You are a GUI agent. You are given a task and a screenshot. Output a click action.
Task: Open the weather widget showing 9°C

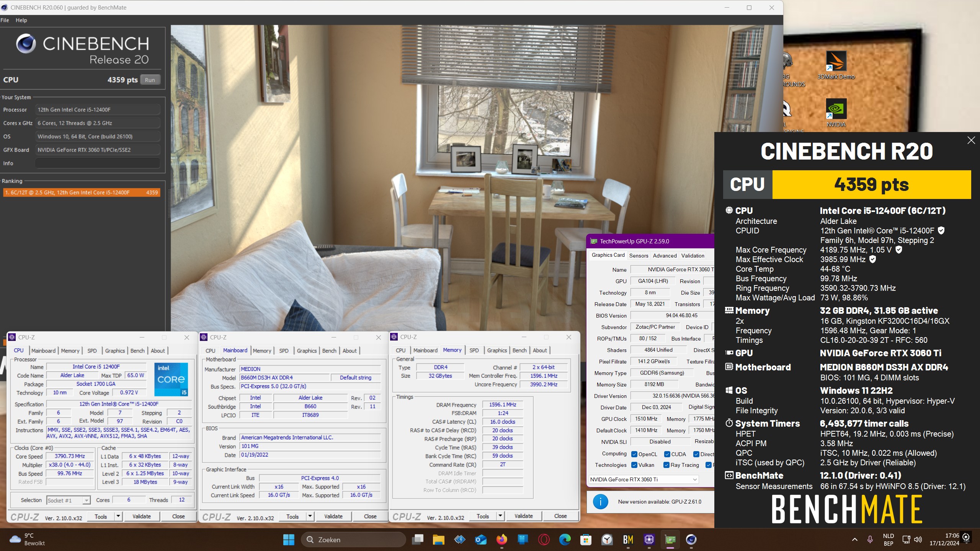tap(27, 540)
